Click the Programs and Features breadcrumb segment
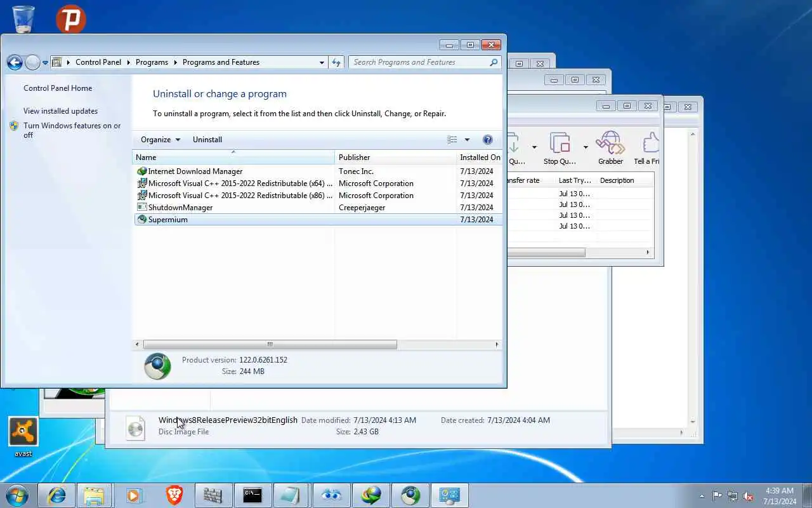 (x=221, y=62)
